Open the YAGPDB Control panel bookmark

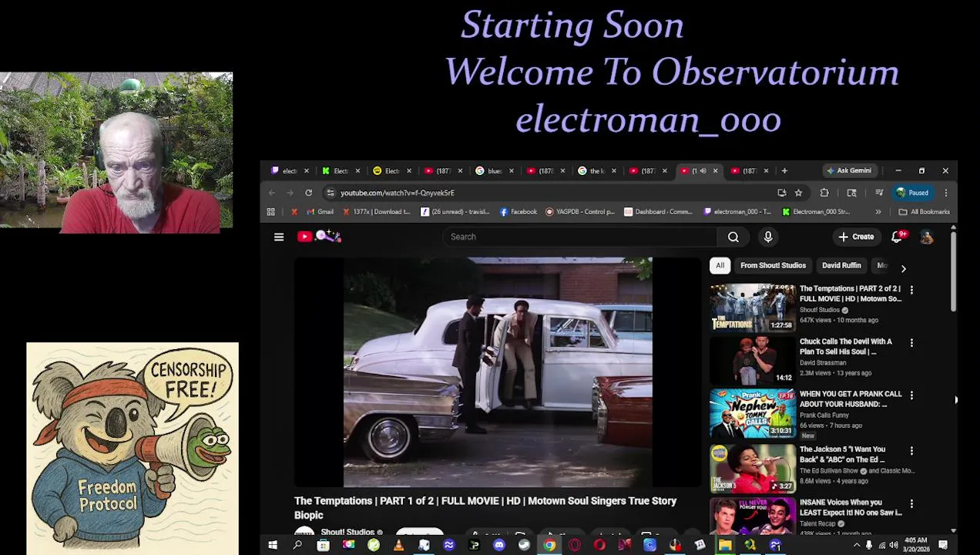[x=580, y=212]
